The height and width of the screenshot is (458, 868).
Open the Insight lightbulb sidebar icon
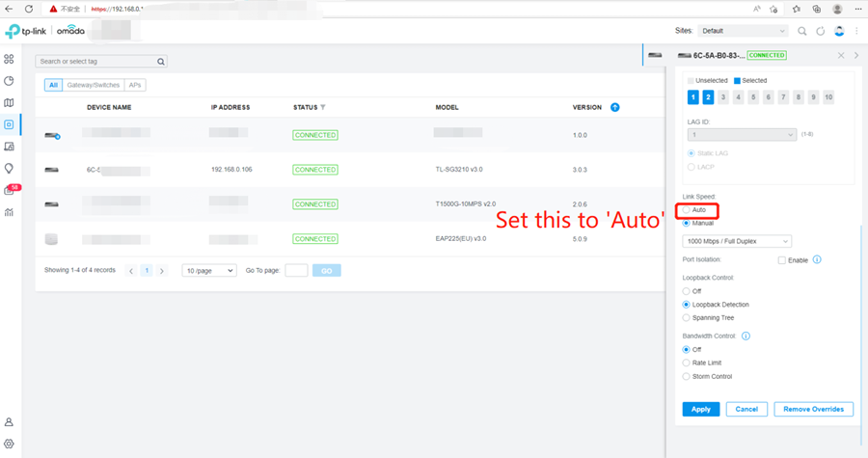pyautogui.click(x=9, y=168)
